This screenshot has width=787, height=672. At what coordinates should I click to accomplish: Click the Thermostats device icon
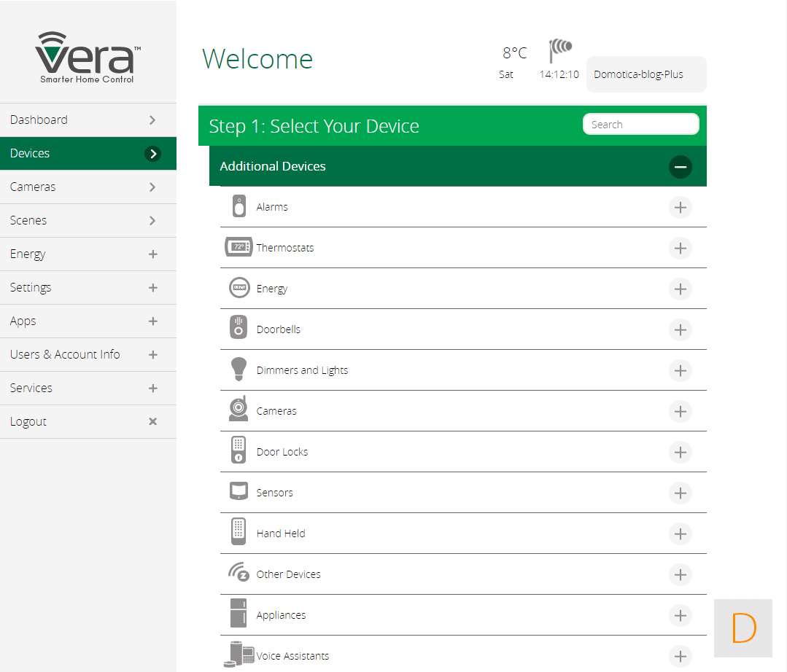[x=239, y=248]
